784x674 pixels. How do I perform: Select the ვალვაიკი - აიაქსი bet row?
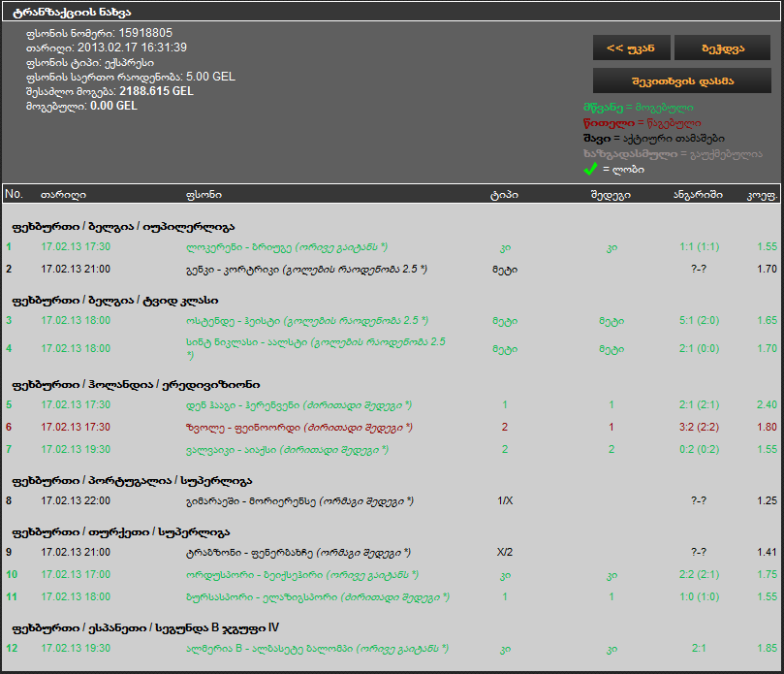click(392, 449)
